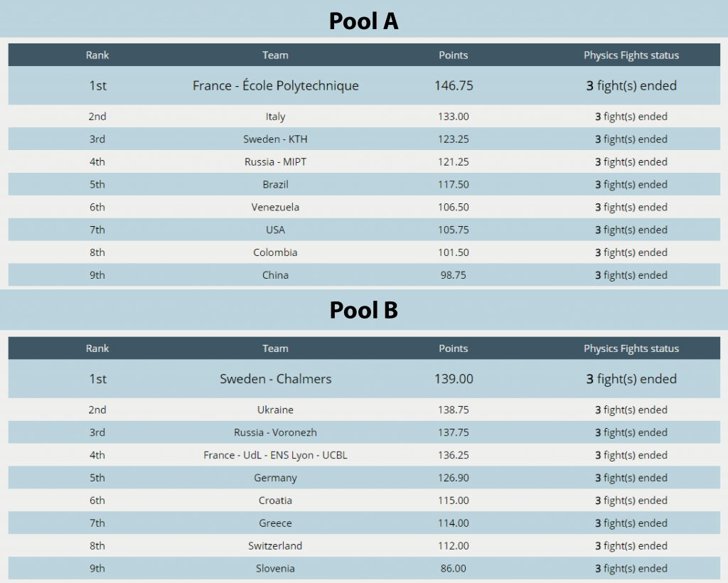Click Switzerland's fights ended status

(631, 545)
